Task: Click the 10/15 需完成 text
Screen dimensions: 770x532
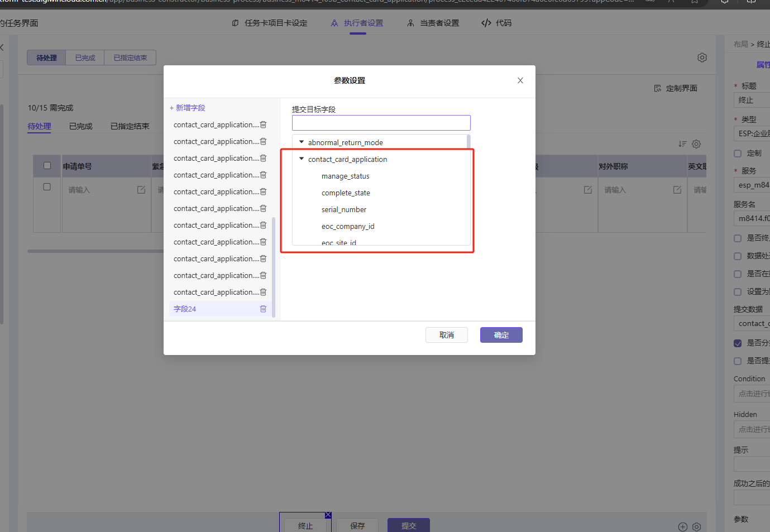Action: (x=51, y=108)
